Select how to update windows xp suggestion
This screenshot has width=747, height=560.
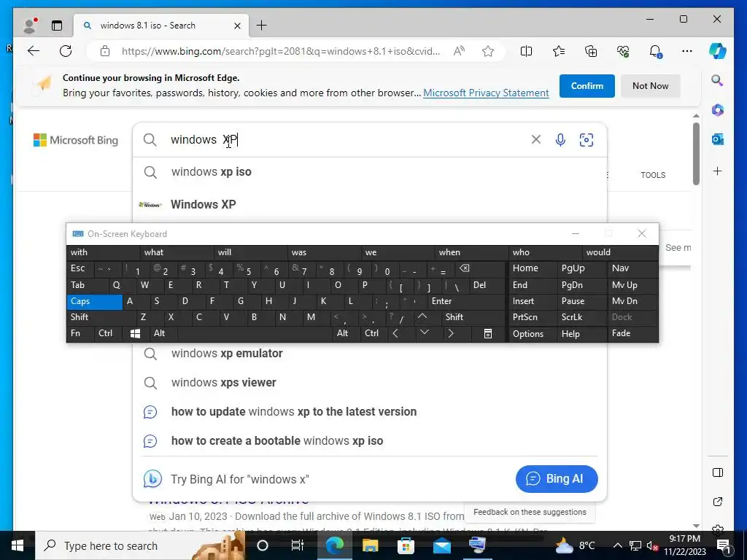(370, 411)
